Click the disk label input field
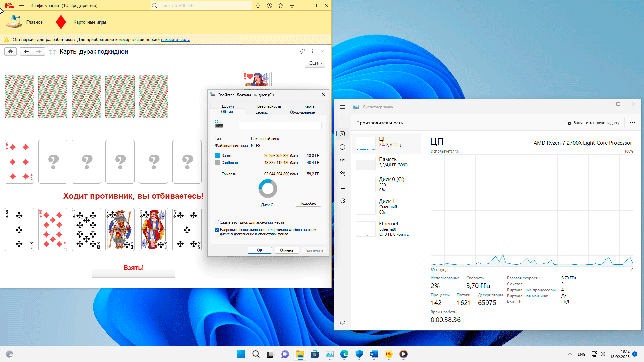Screen dimensions: 644x362 280,125
